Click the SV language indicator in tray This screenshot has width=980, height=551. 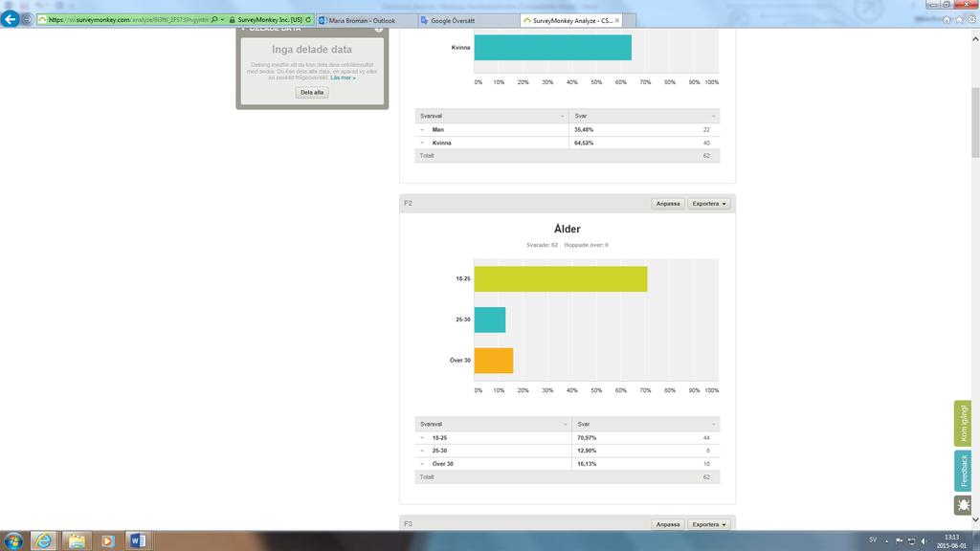pyautogui.click(x=873, y=540)
